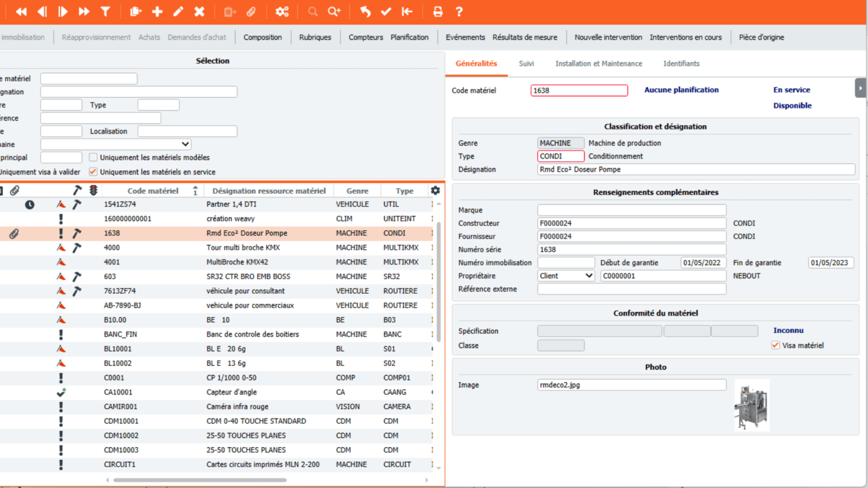
Task: Uncheck 'Uniquement les matériels en service'
Action: (x=93, y=172)
